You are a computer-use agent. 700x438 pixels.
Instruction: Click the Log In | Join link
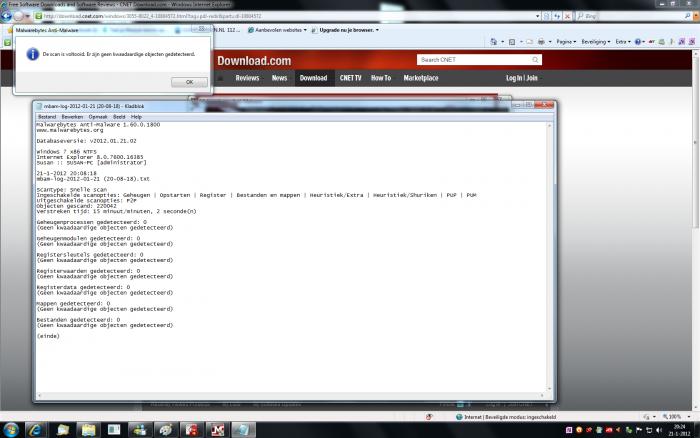(521, 78)
